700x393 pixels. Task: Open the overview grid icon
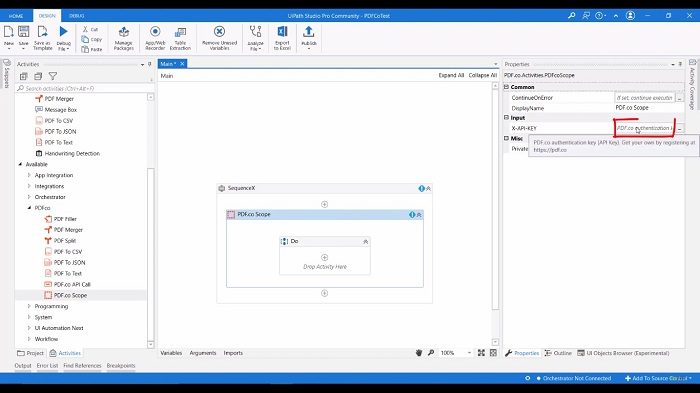[x=493, y=353]
